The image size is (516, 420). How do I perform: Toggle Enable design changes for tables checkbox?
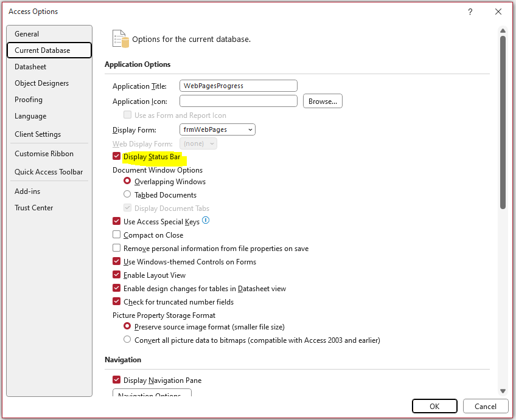[116, 288]
